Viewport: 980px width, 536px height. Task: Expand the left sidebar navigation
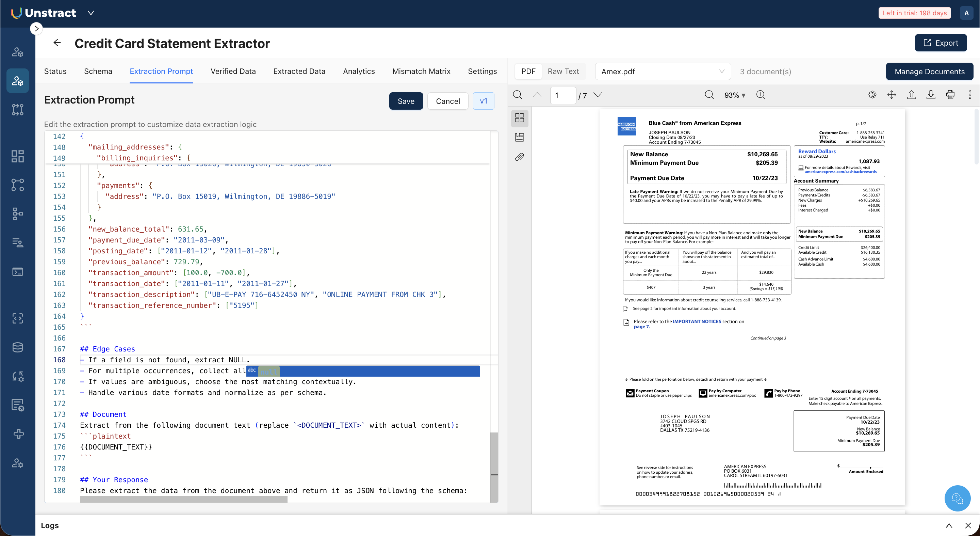pos(36,29)
